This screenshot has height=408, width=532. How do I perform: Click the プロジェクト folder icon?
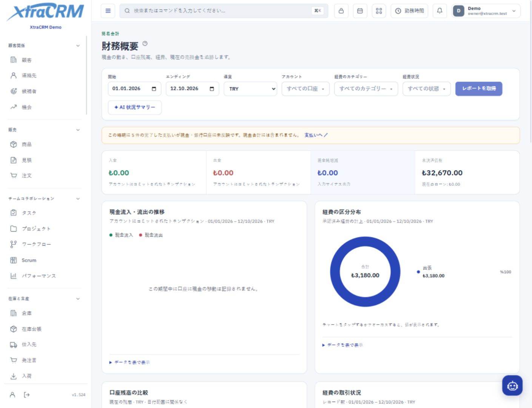click(x=14, y=229)
